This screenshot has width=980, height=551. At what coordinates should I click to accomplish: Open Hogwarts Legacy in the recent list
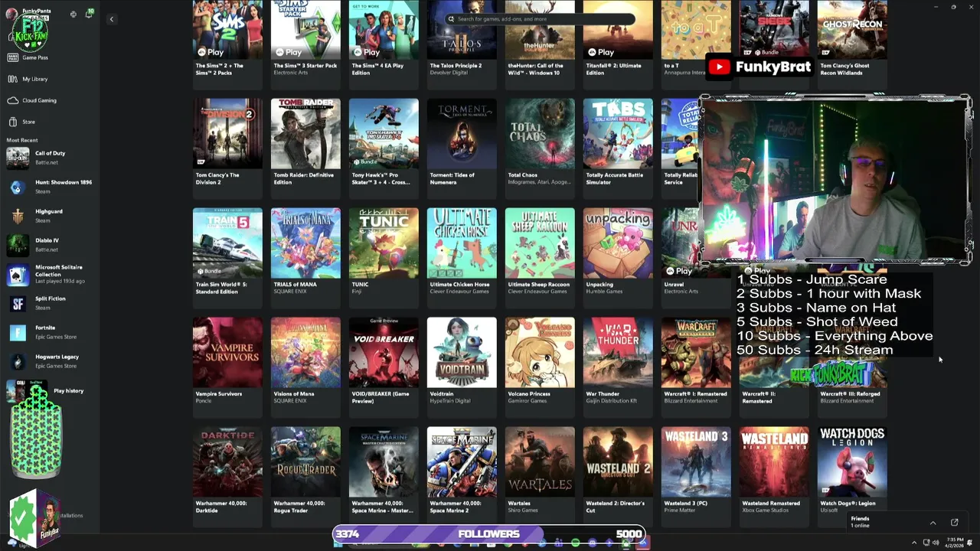[x=50, y=361]
